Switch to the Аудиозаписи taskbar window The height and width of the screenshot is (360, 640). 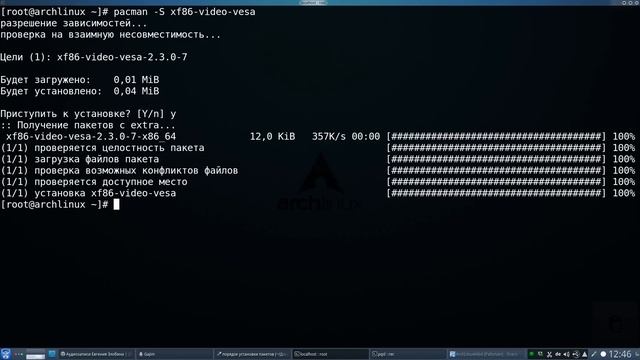click(x=96, y=354)
